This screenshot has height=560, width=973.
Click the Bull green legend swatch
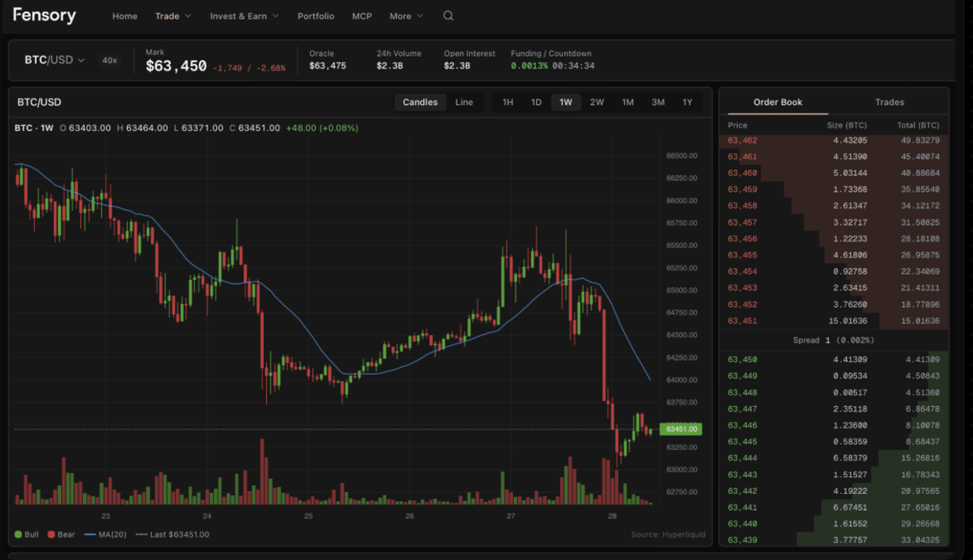click(18, 534)
